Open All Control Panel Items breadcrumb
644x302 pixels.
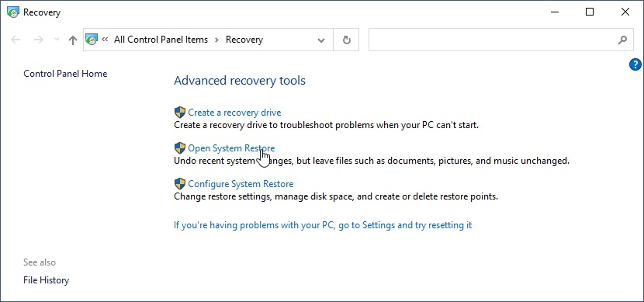point(161,40)
